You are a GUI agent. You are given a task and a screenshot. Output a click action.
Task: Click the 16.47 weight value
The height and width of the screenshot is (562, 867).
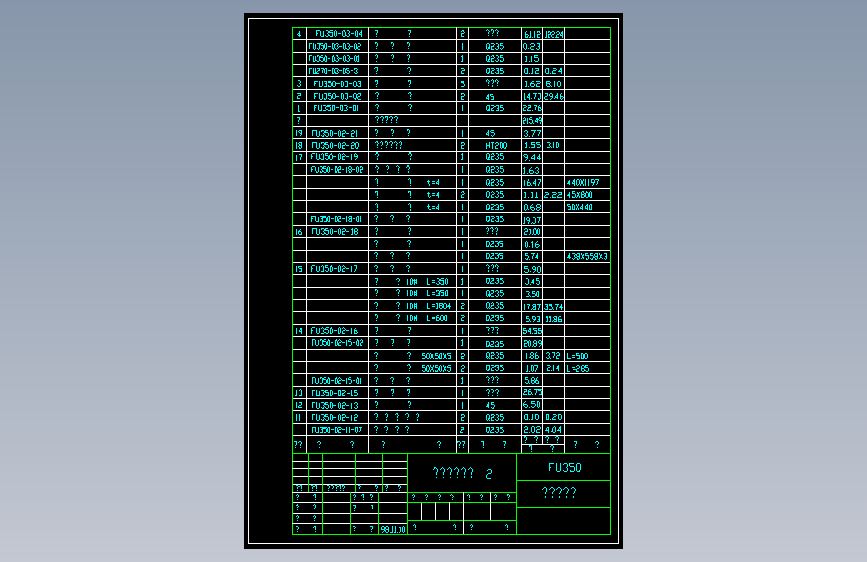[532, 183]
